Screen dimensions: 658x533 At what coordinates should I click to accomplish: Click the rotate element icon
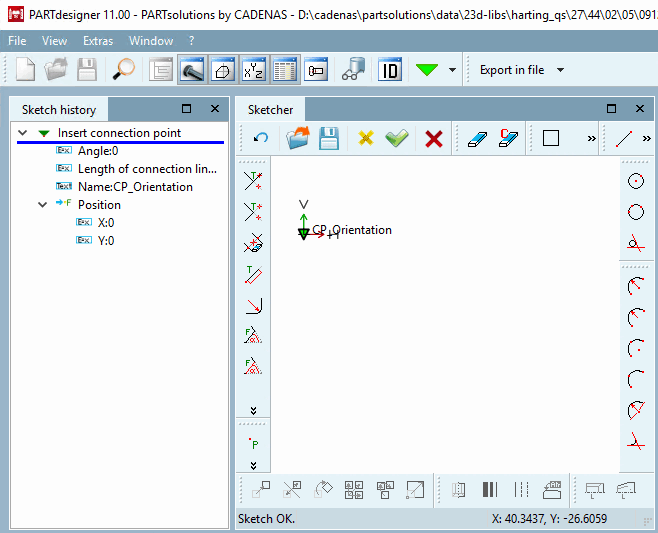pyautogui.click(x=323, y=489)
